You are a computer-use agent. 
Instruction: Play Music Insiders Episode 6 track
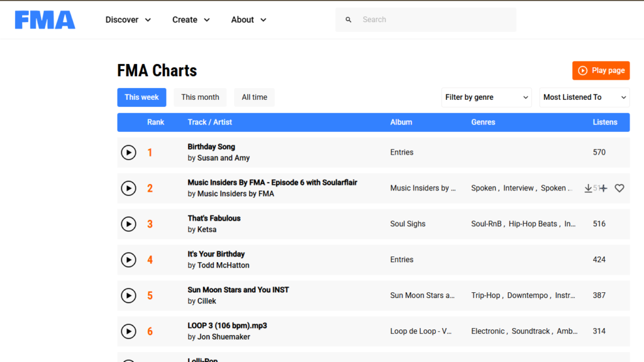click(x=128, y=188)
